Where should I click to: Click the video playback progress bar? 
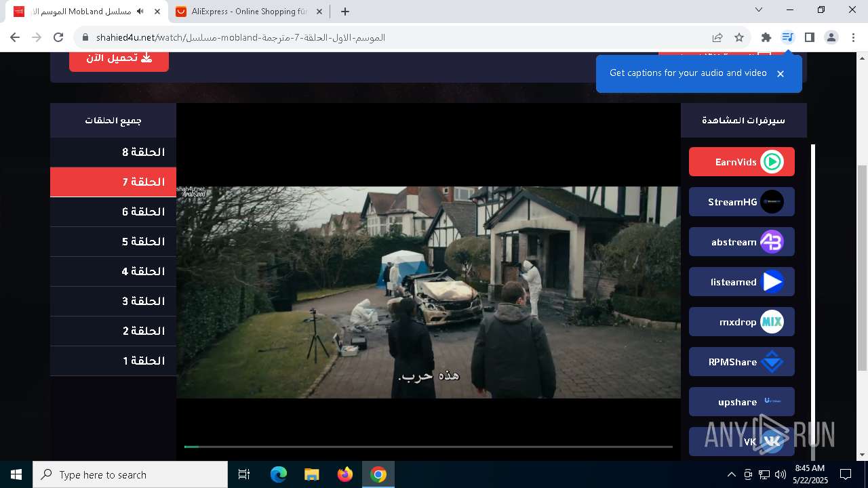429,447
